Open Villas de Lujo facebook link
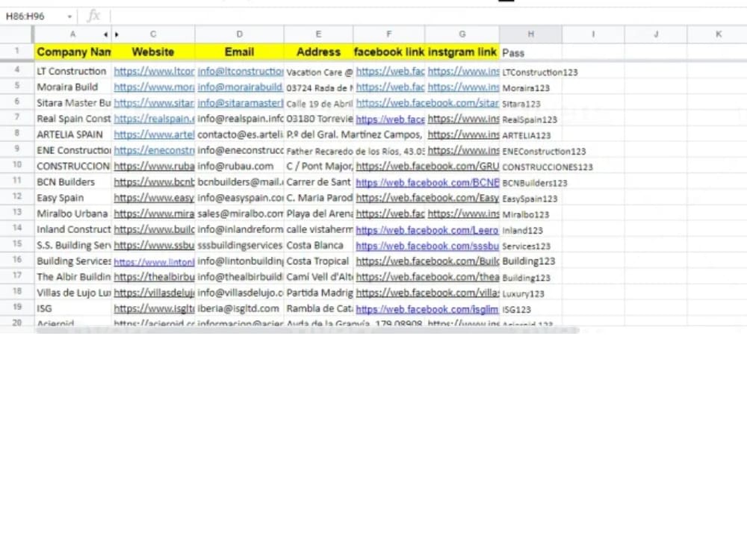This screenshot has width=747, height=560. coord(427,293)
